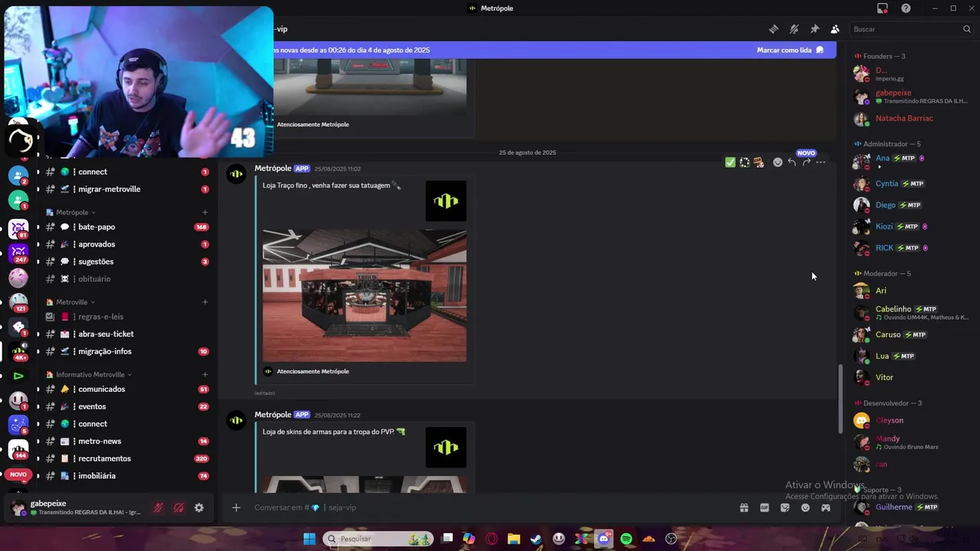The width and height of the screenshot is (980, 551).
Task: Create channel plus next to Metrópole category
Action: tap(205, 212)
